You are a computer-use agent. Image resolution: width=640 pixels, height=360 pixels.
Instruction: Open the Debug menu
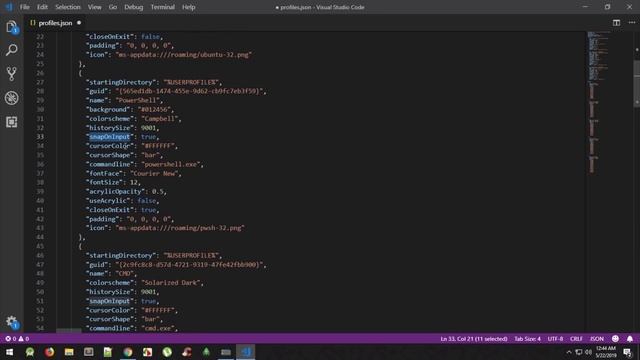(x=133, y=7)
